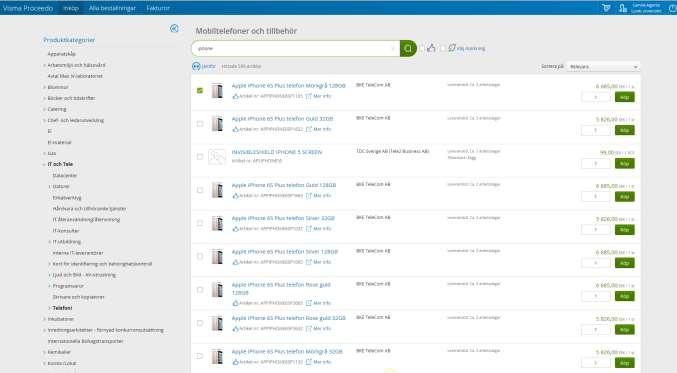
Task: Check the iPhone 6S Plus Silver 32GB checkbox
Action: click(x=199, y=223)
